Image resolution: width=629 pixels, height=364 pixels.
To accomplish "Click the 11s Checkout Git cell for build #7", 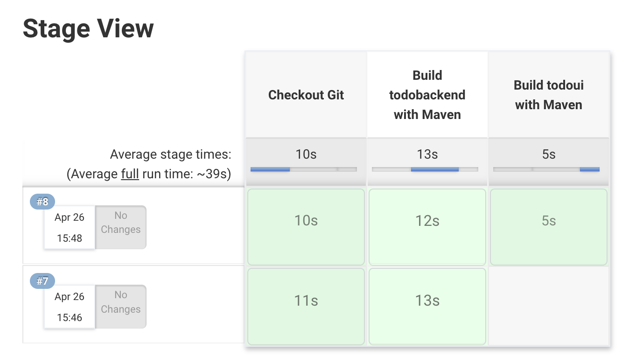I will click(306, 306).
